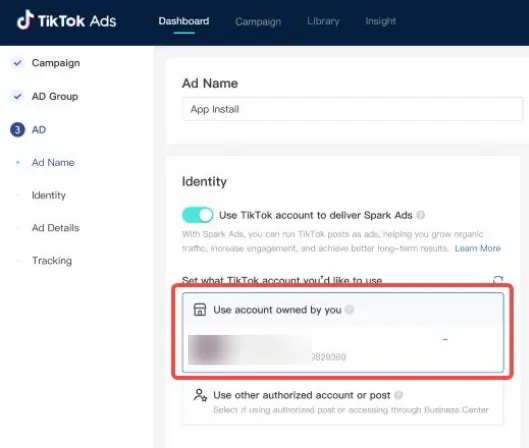Image resolution: width=529 pixels, height=448 pixels.
Task: Switch to the Campaign tab in header
Action: 258,22
